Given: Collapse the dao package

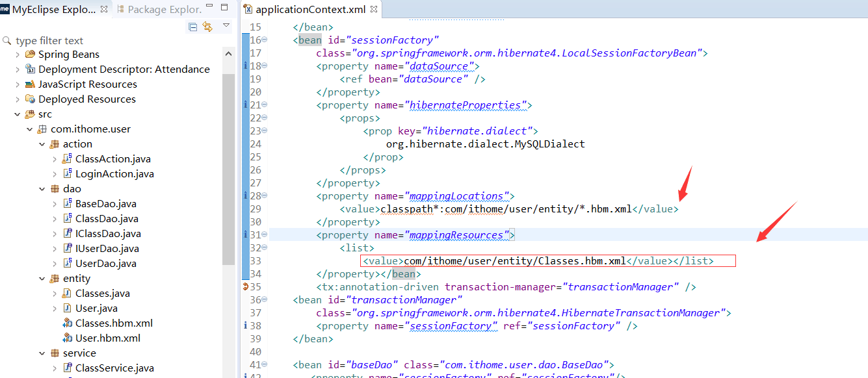Looking at the screenshot, I should tap(42, 189).
